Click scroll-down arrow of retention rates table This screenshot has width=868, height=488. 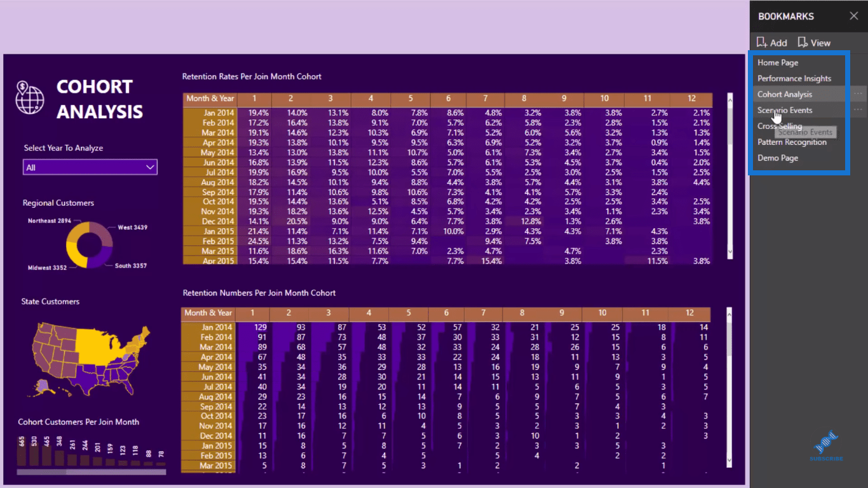coord(730,252)
